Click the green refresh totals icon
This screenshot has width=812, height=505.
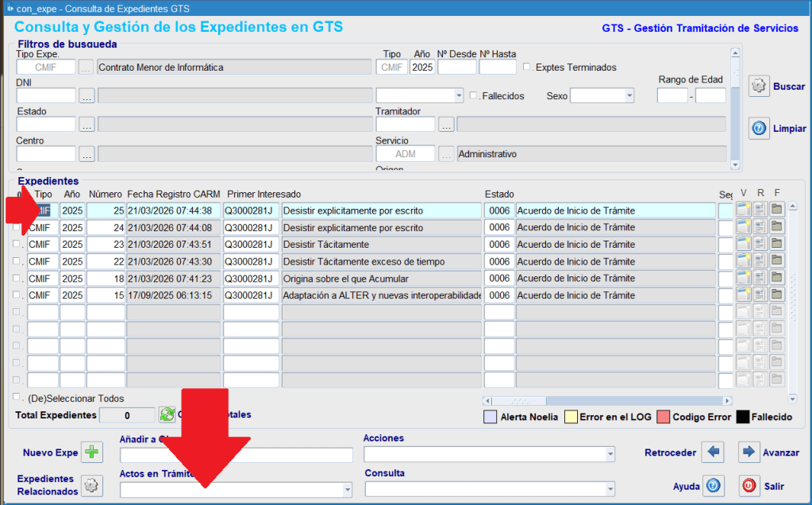pos(167,414)
